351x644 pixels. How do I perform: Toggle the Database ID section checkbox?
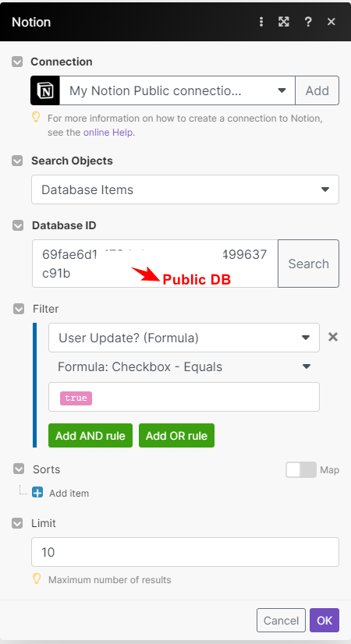pyautogui.click(x=18, y=225)
